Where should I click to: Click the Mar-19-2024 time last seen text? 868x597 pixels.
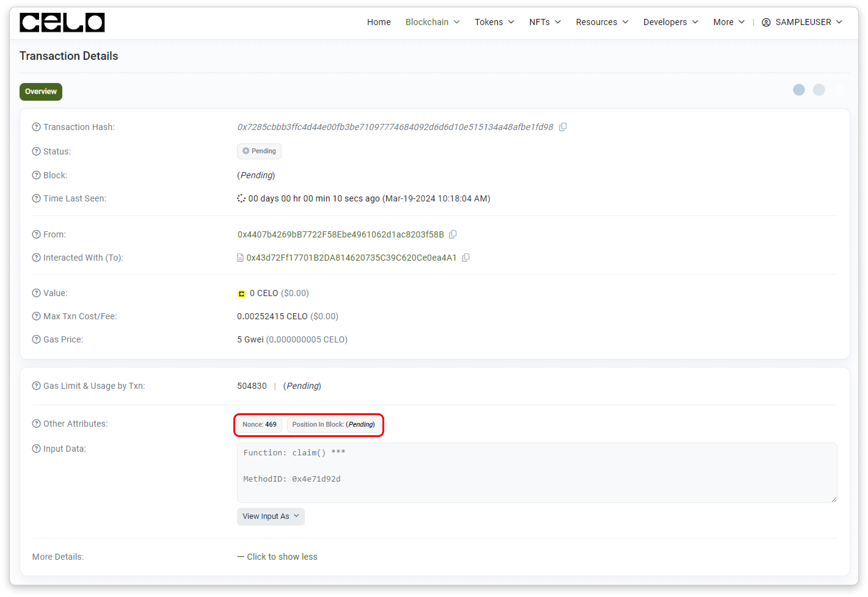click(436, 198)
